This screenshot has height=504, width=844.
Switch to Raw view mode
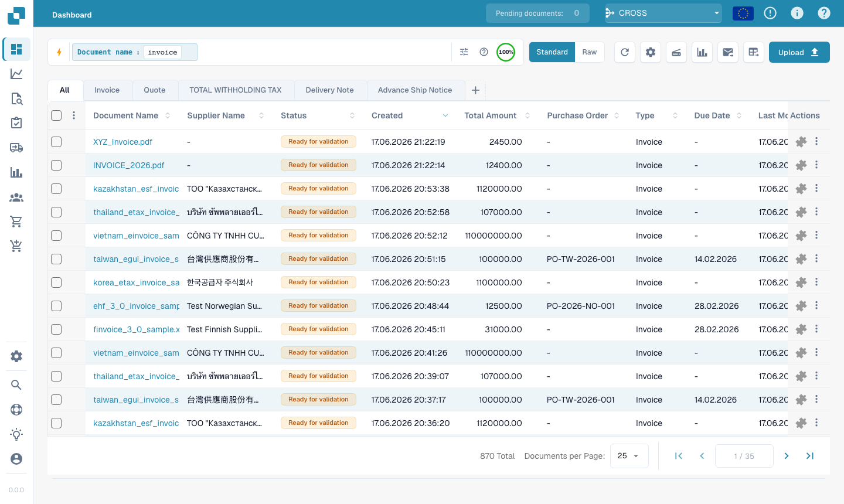(590, 52)
